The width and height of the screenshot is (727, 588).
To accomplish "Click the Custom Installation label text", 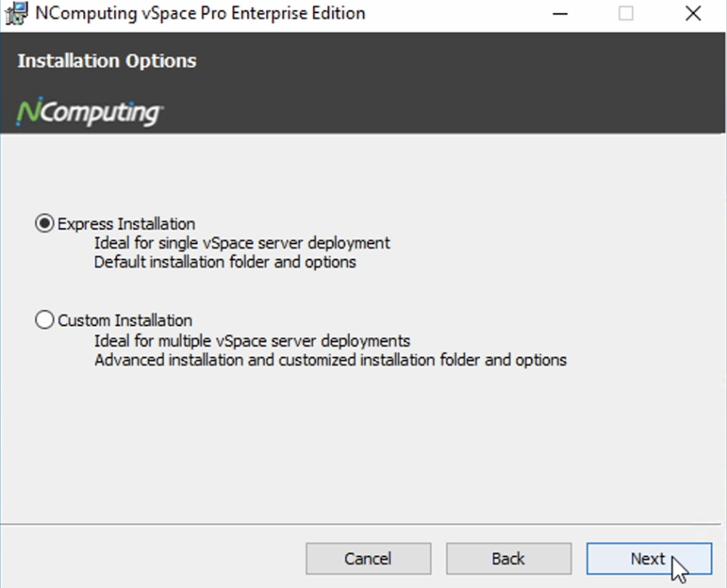I will click(125, 321).
